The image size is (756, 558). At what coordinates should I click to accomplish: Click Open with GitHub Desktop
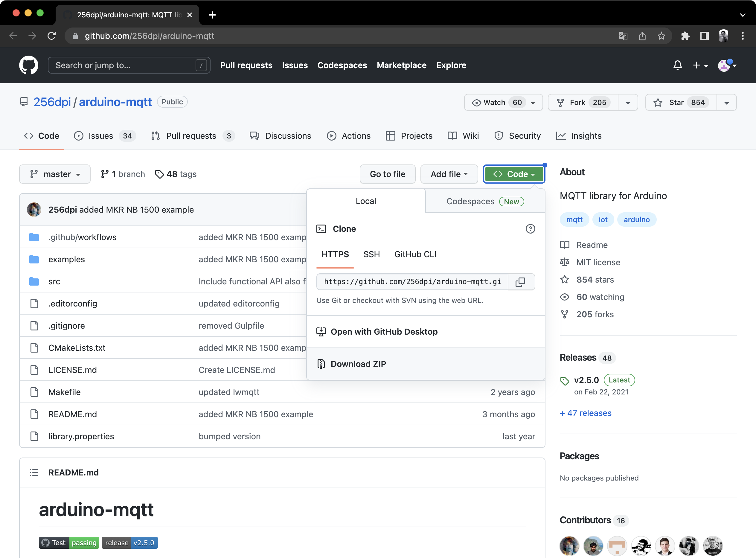[426, 332]
